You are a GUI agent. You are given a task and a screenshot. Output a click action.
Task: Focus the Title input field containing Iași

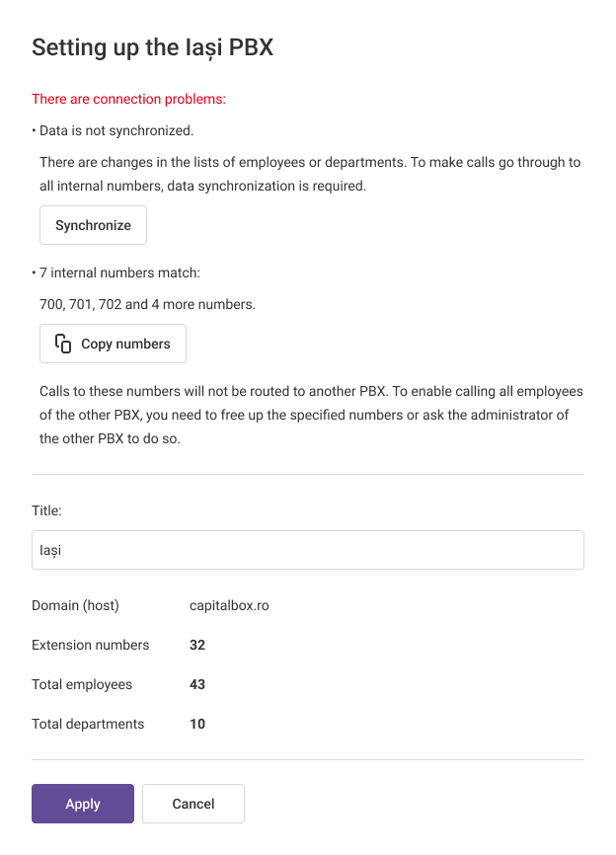tap(307, 550)
